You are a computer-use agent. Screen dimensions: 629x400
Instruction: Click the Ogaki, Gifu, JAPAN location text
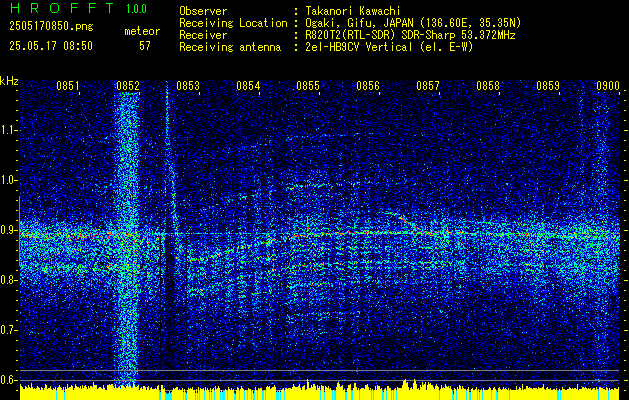[413, 23]
